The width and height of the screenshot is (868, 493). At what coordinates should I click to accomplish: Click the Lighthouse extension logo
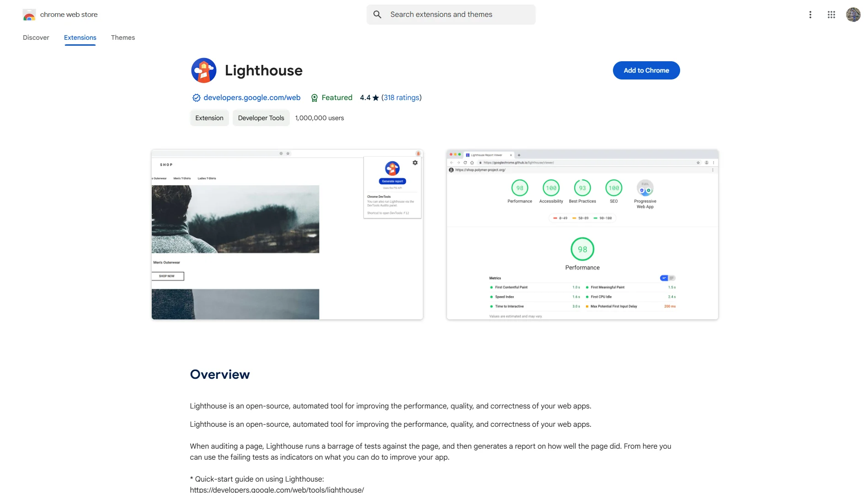point(203,70)
